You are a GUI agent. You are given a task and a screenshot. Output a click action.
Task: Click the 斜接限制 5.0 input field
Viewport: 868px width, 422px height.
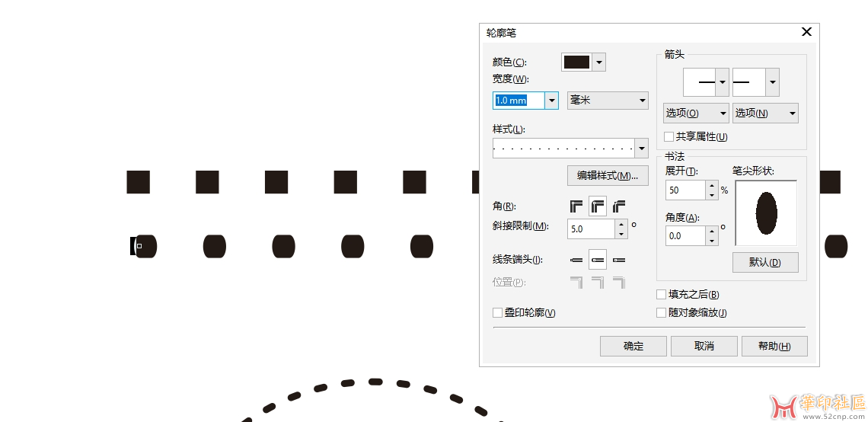tap(591, 229)
